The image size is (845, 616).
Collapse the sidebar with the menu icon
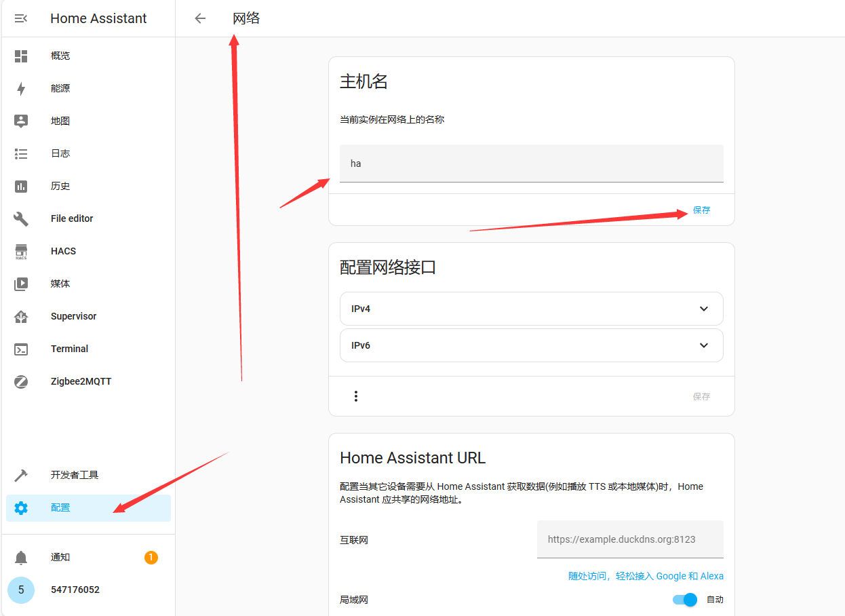coord(21,18)
